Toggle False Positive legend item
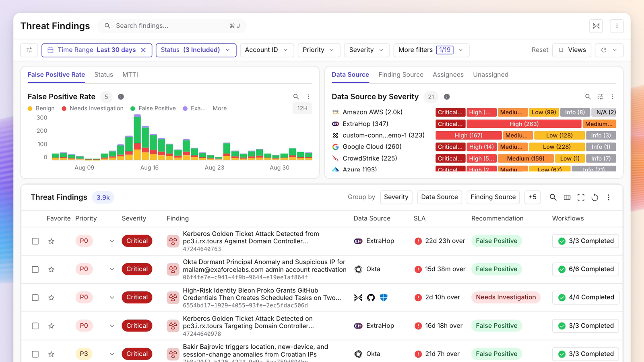Image resolution: width=644 pixels, height=362 pixels. [153, 109]
